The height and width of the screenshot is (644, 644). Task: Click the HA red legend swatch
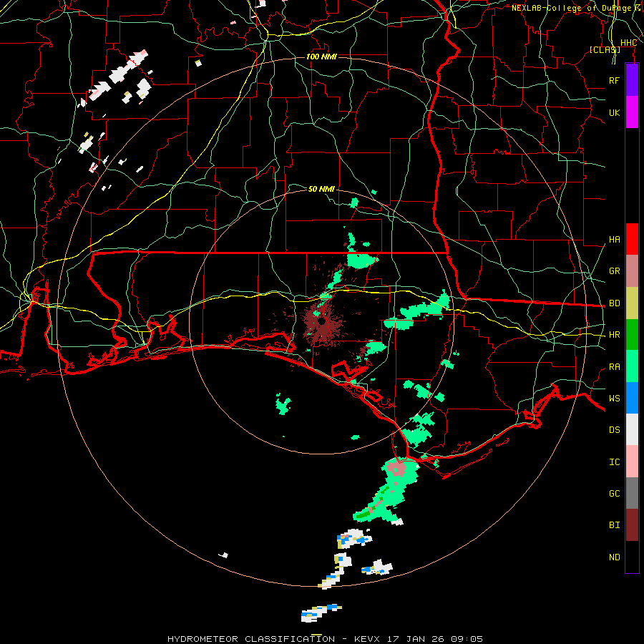pyautogui.click(x=632, y=239)
